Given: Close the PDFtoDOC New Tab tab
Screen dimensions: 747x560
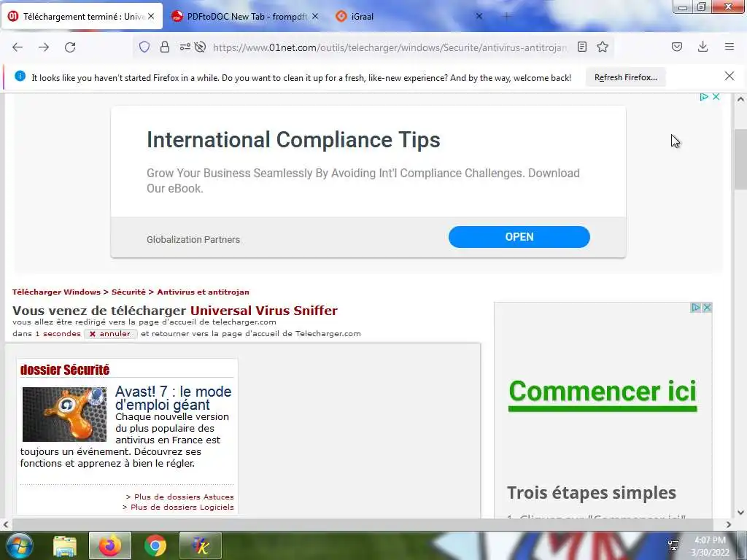Looking at the screenshot, I should (315, 16).
